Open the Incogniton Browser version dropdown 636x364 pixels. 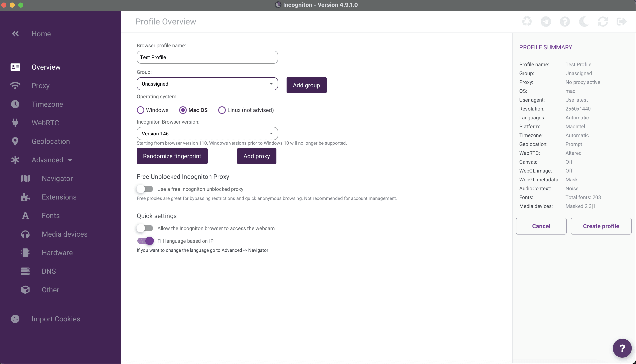[207, 133]
